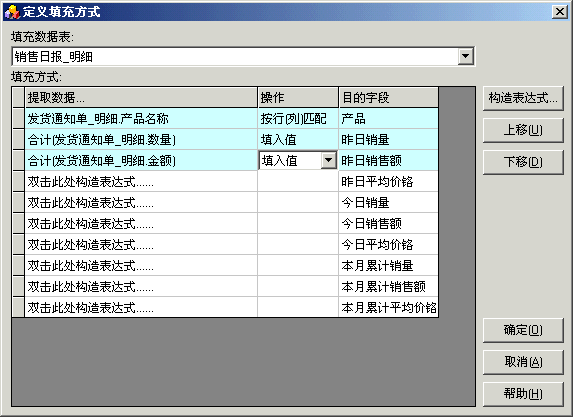Select the 合计(发货通知单_明细.数量) cell
Screen dimensions: 573x417
coord(141,140)
